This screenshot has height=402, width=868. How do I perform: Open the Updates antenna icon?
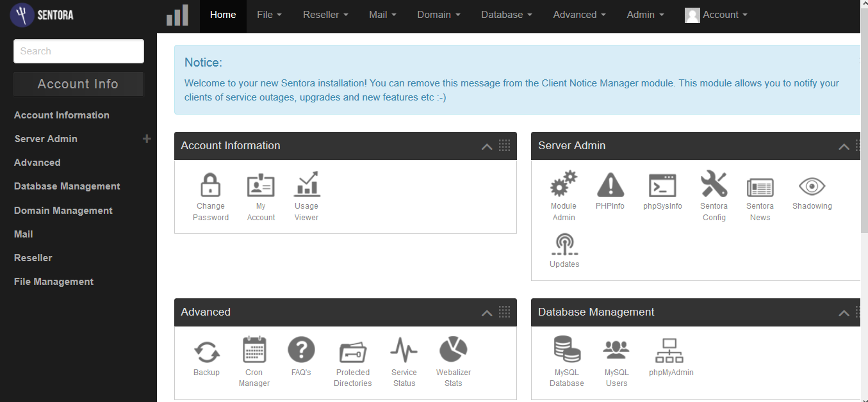pyautogui.click(x=564, y=245)
